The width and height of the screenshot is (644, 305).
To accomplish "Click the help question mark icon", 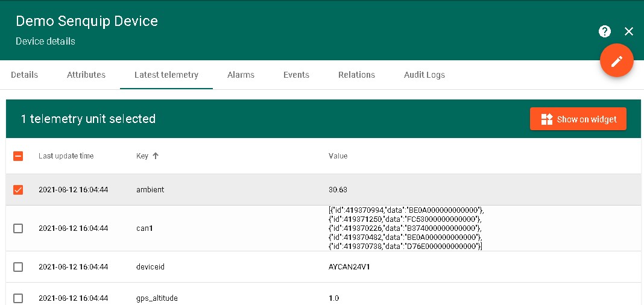I will click(605, 31).
